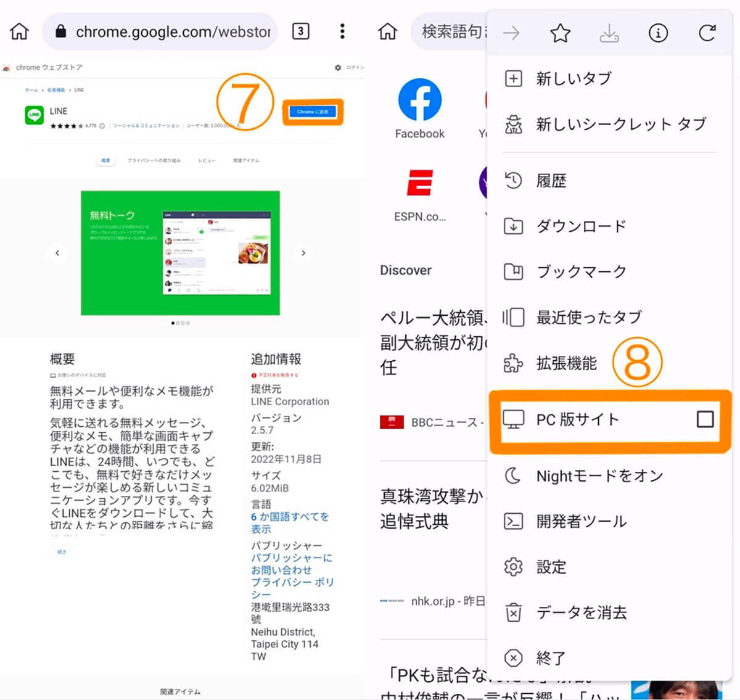
Task: Select the 概要 tab on the LINE page
Action: (x=105, y=160)
